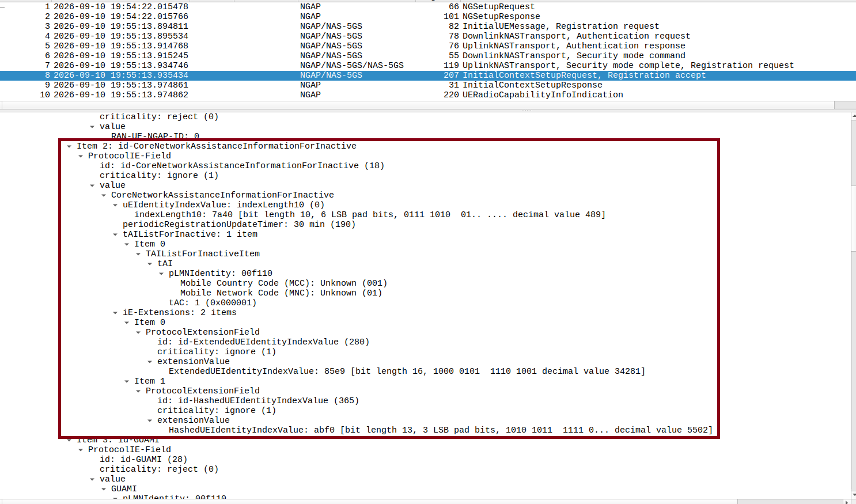The width and height of the screenshot is (856, 504).
Task: Select packet 1 NGSetupRequest row
Action: click(x=428, y=7)
